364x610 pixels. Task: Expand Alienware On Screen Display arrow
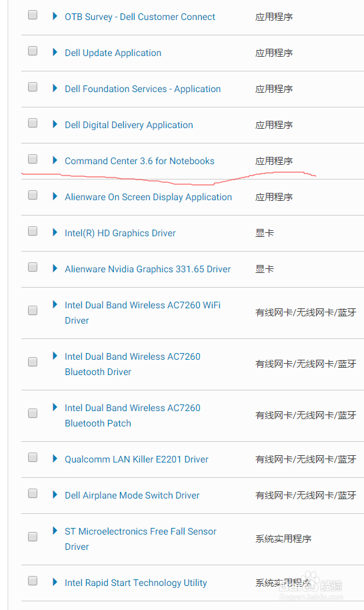tap(55, 196)
